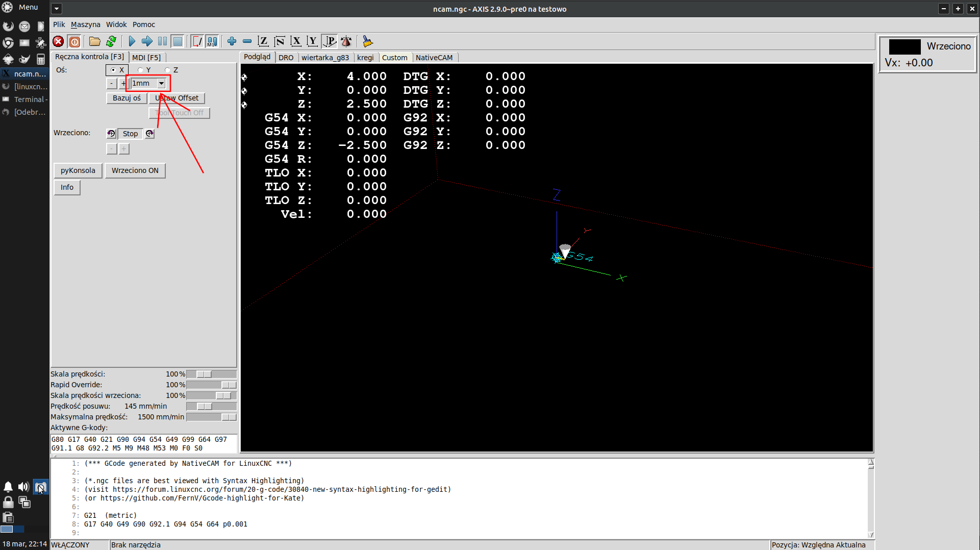Step through program with blue arrow icon
Image resolution: width=980 pixels, height=550 pixels.
[x=147, y=41]
